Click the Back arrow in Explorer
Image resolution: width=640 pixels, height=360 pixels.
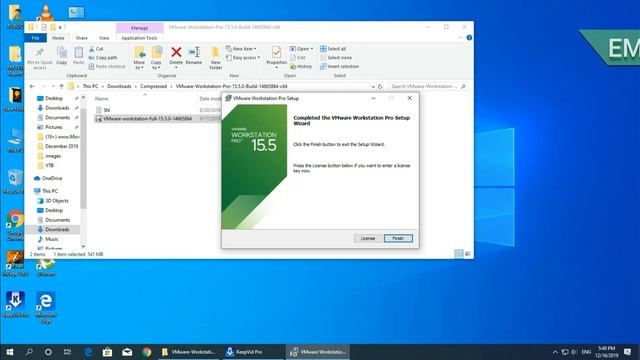pyautogui.click(x=32, y=87)
